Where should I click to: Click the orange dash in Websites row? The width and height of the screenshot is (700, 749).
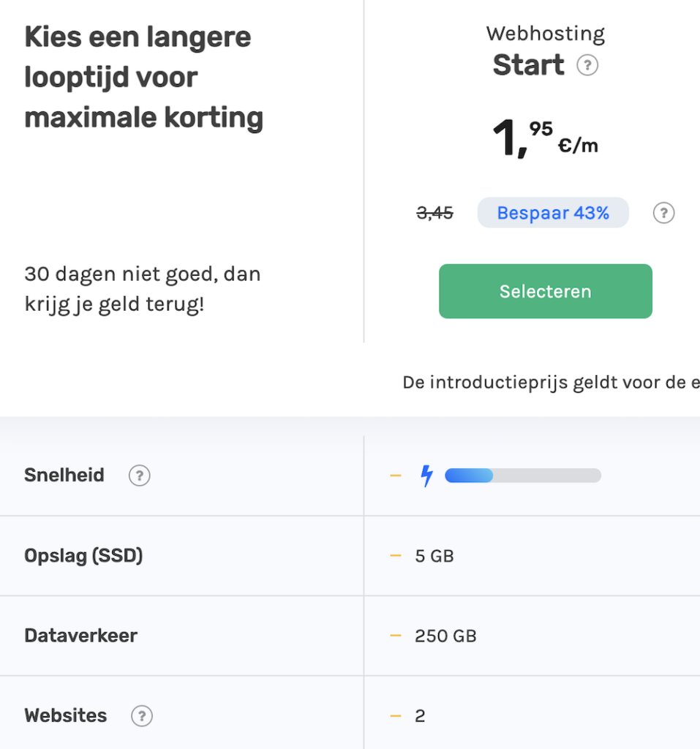pos(396,715)
